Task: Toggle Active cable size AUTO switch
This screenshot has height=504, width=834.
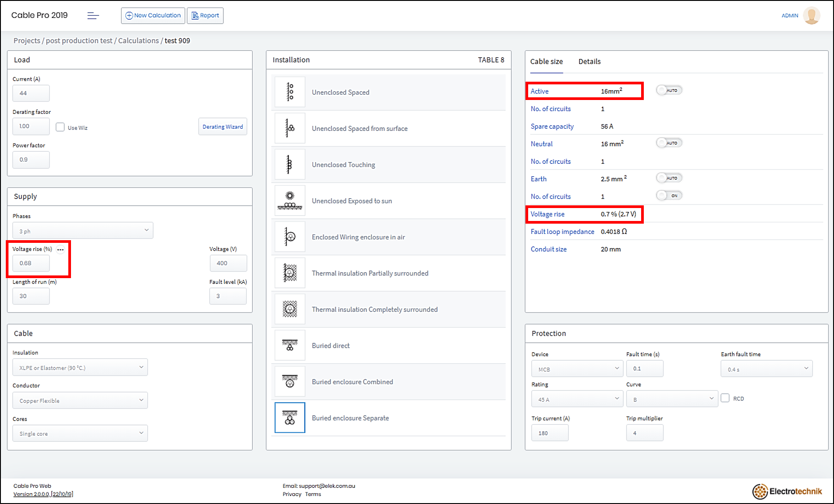Action: click(x=669, y=90)
